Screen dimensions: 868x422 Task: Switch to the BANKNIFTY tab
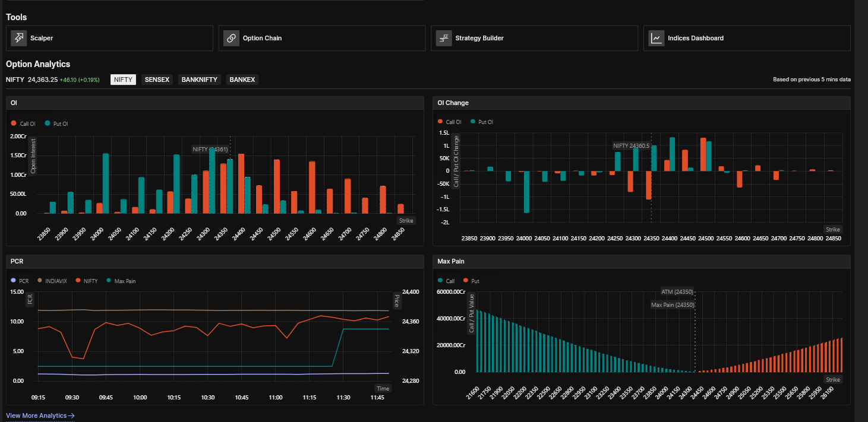pyautogui.click(x=200, y=80)
